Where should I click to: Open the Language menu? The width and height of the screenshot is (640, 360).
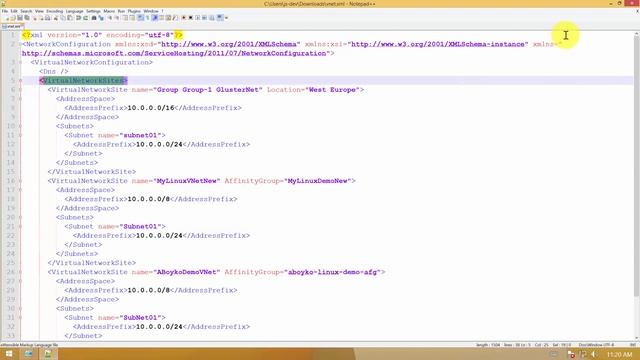pos(74,11)
